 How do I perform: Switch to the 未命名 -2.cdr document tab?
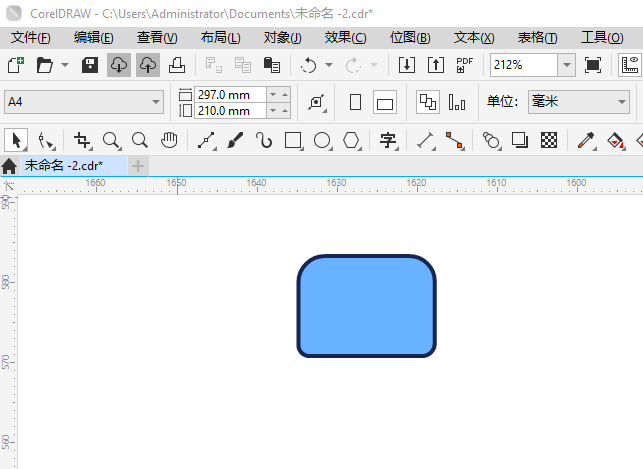tap(64, 165)
